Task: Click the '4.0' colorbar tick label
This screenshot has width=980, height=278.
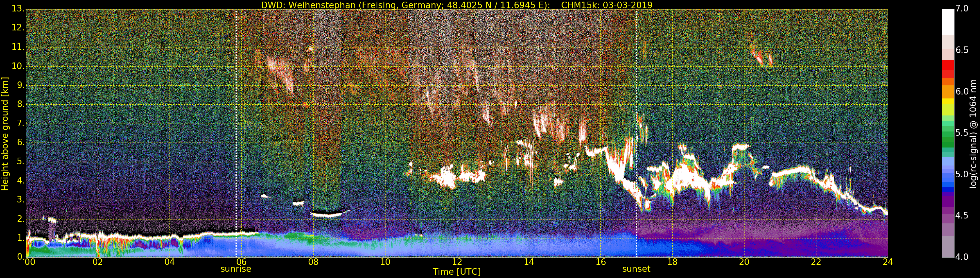Action: [x=962, y=257]
